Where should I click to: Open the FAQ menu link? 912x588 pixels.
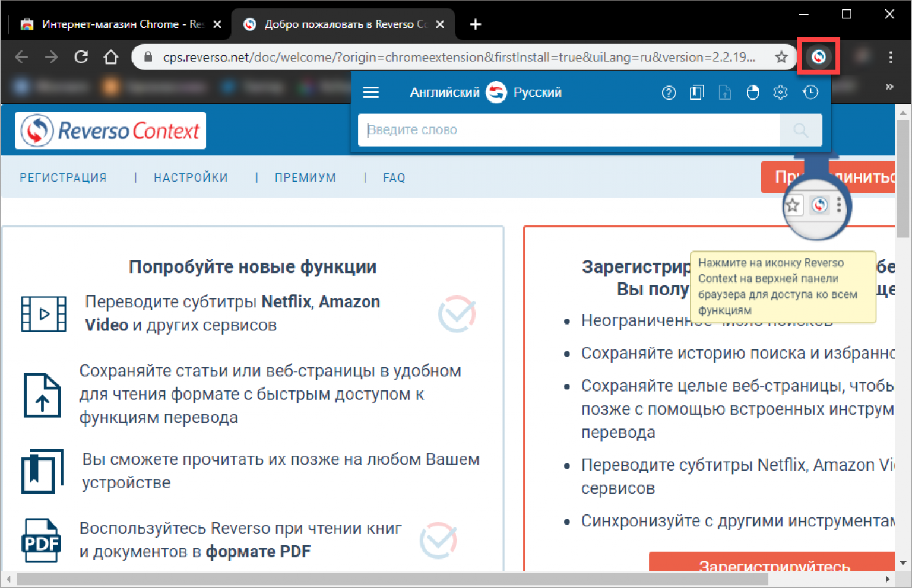coord(394,177)
